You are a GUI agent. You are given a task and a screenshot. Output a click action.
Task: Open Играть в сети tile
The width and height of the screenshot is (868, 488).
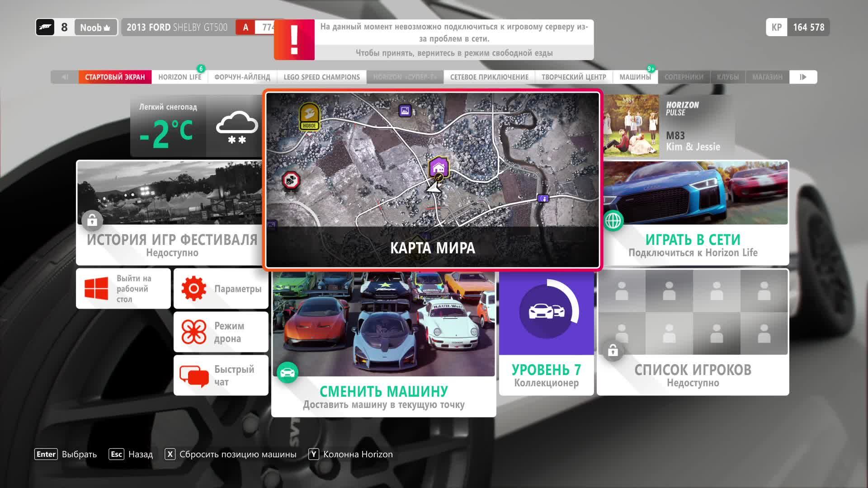693,239
